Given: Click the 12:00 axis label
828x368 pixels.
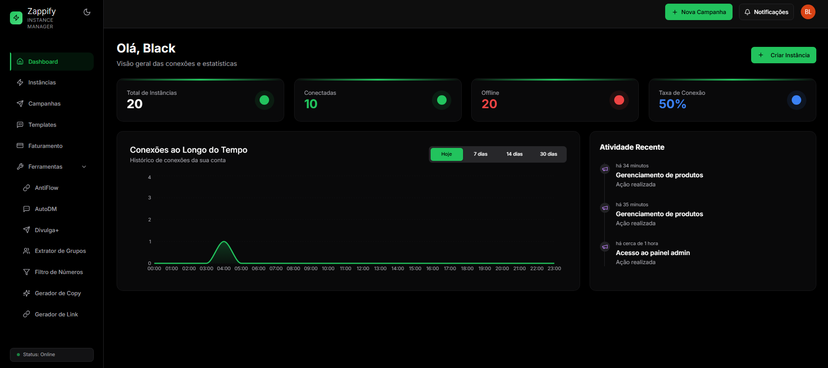Looking at the screenshot, I should [x=363, y=269].
